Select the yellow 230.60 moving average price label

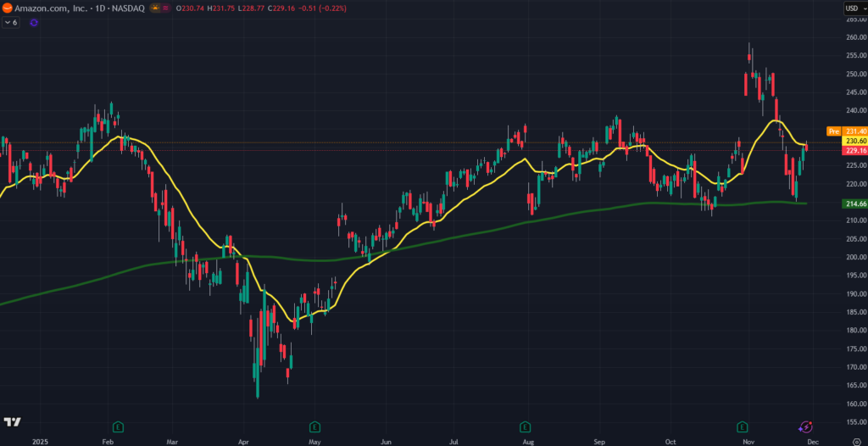[854, 142]
